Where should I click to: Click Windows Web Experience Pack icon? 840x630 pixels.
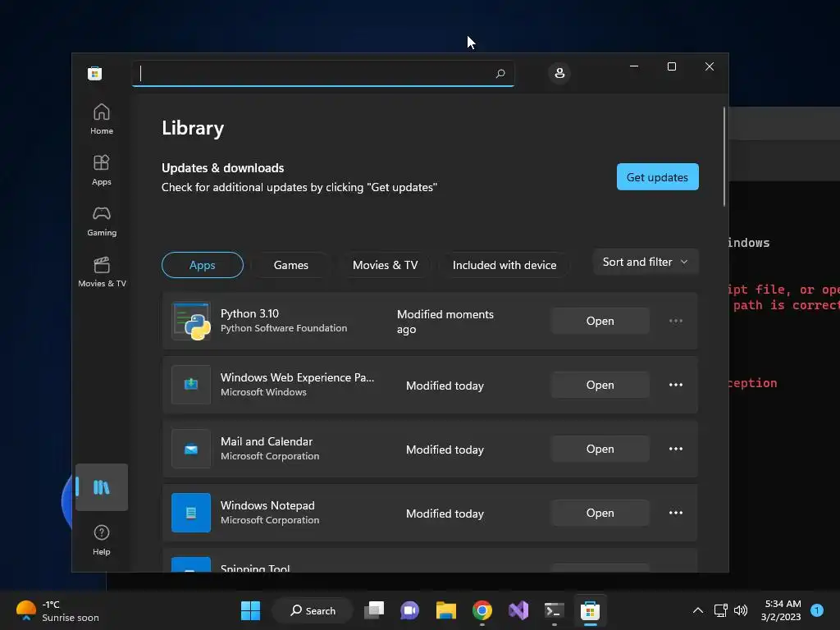191,385
